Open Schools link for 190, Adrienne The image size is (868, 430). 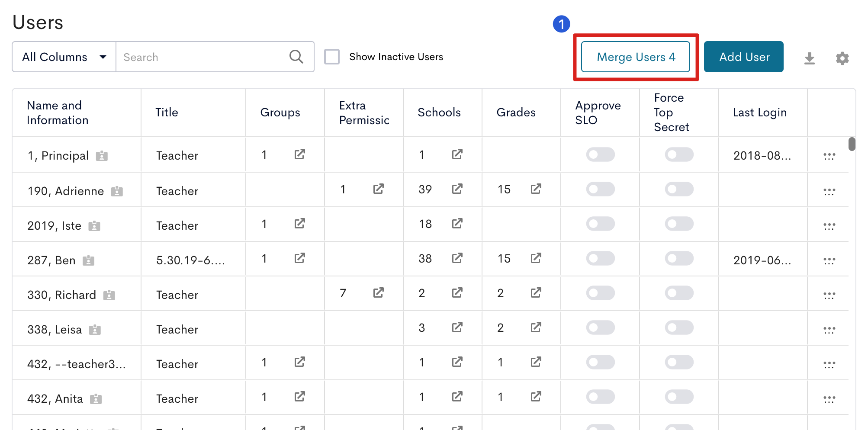click(457, 189)
